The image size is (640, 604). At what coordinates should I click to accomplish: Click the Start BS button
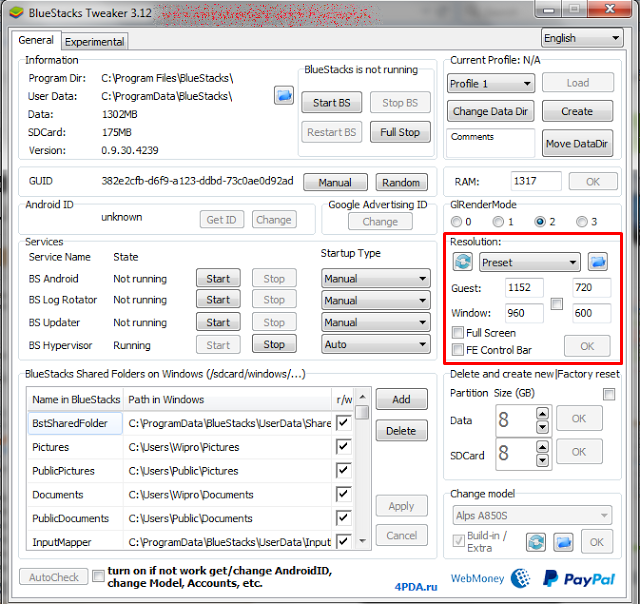tap(331, 102)
